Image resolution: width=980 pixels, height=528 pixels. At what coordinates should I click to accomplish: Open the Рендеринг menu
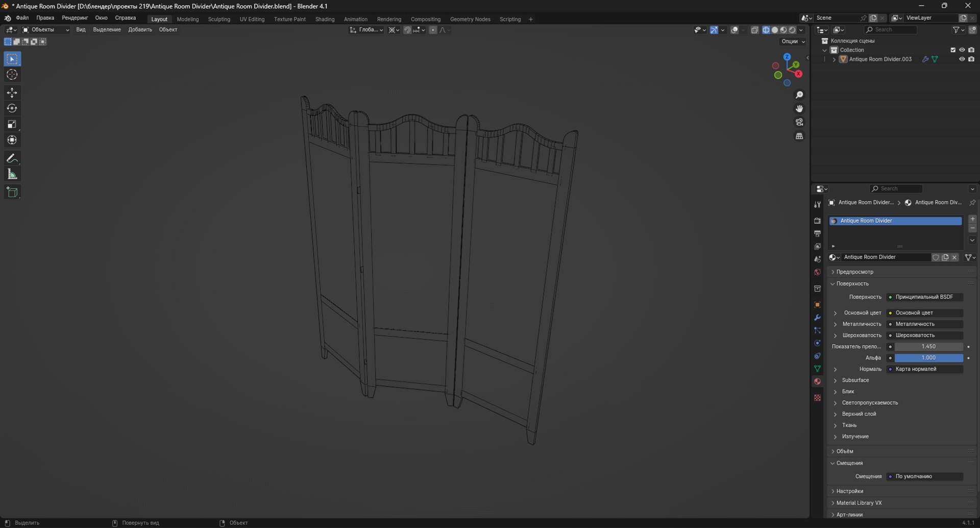[x=75, y=18]
